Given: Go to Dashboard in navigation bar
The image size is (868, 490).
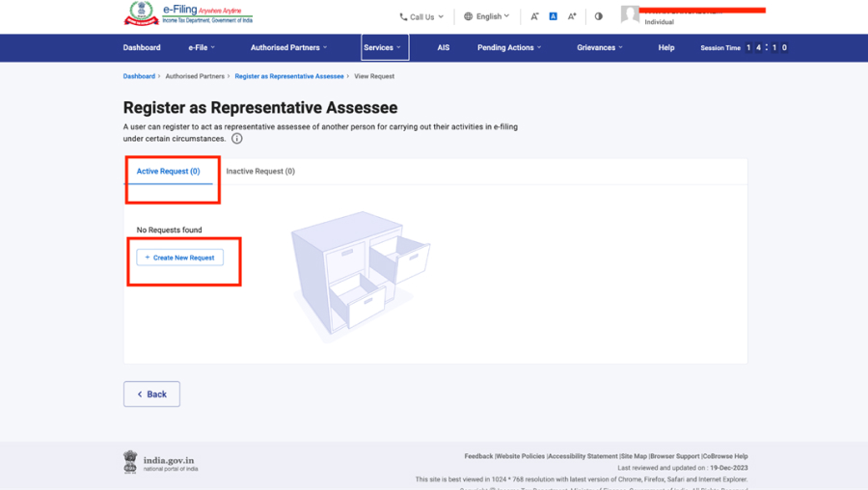Looking at the screenshot, I should point(142,47).
